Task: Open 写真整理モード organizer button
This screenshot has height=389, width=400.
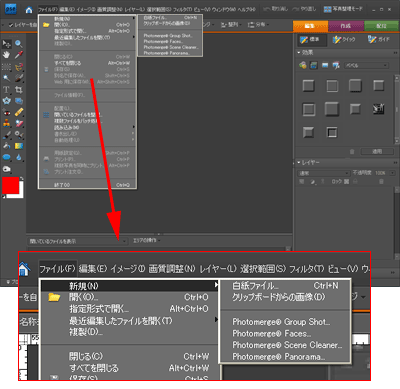Action: tap(343, 9)
